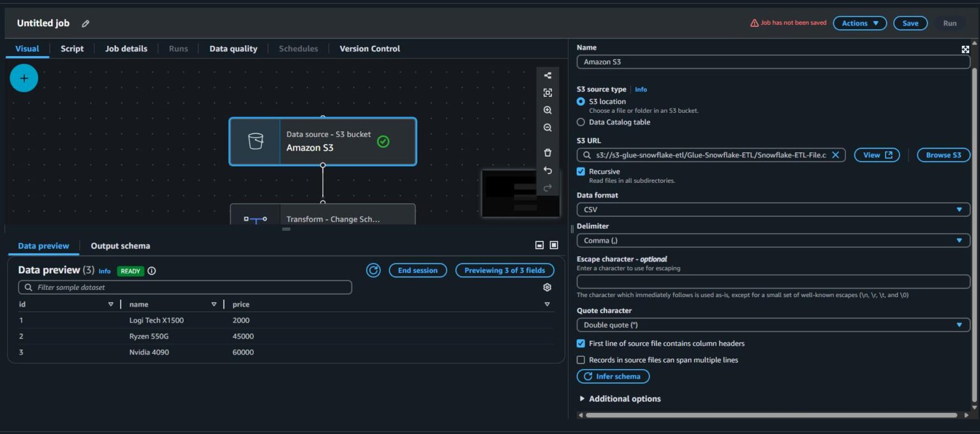980x434 pixels.
Task: Refresh the data preview
Action: 373,270
